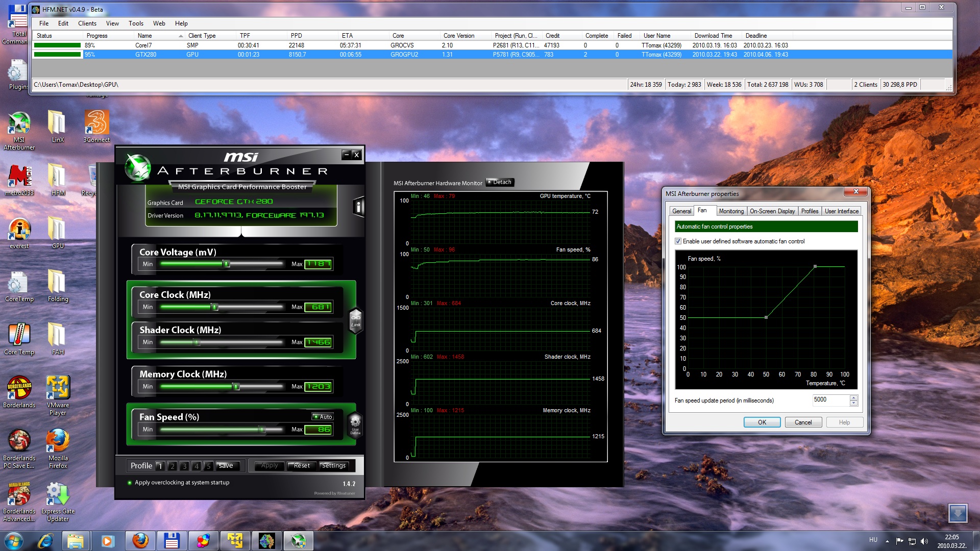Viewport: 980px width, 551px height.
Task: Switch to Monitoring tab
Action: click(x=731, y=211)
